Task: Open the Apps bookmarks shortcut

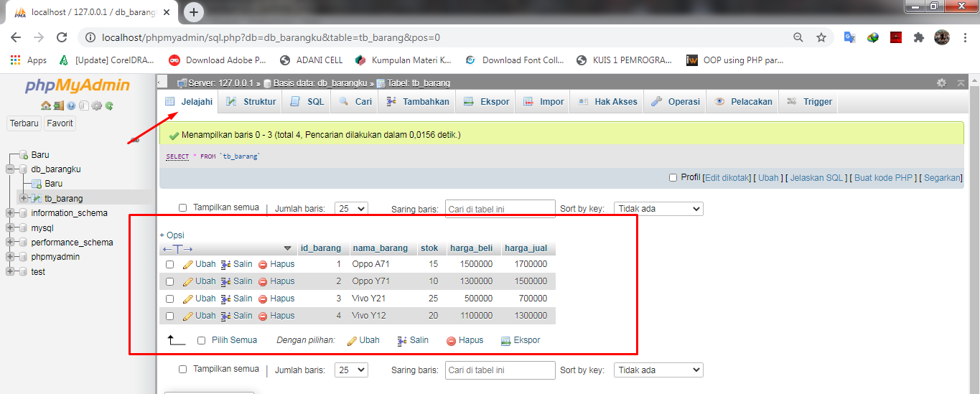Action: point(29,60)
